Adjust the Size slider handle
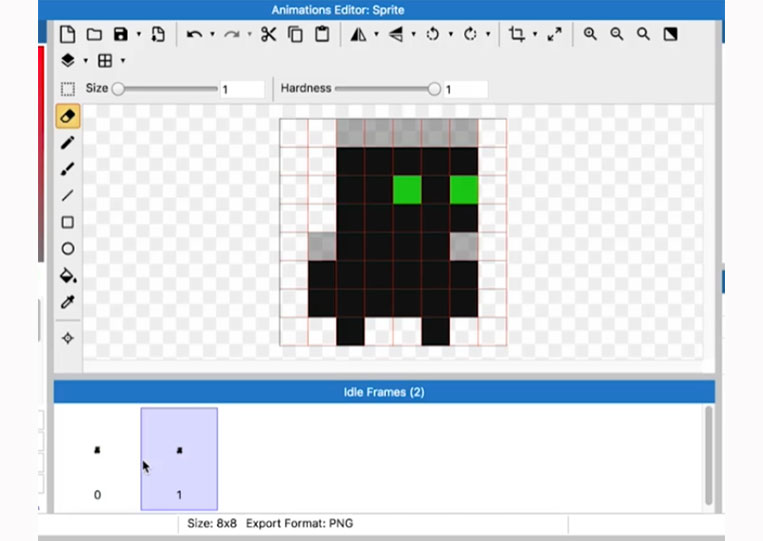Screen dimensions: 763x541 pyautogui.click(x=118, y=89)
